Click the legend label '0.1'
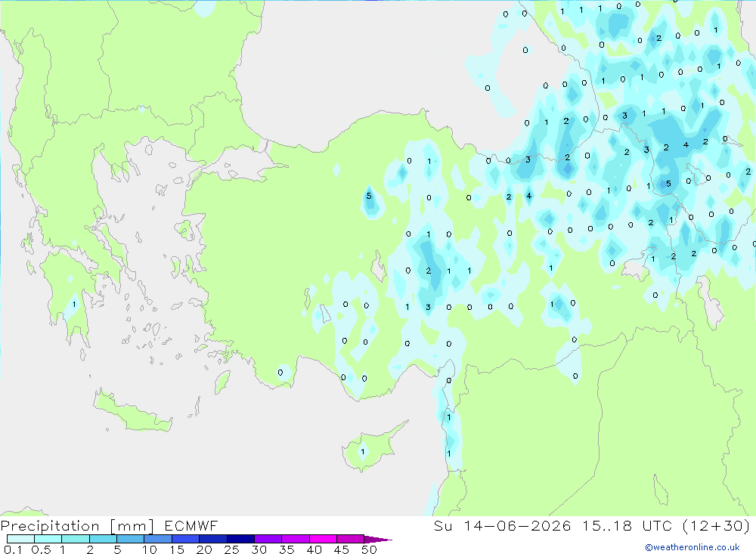 coord(13,549)
